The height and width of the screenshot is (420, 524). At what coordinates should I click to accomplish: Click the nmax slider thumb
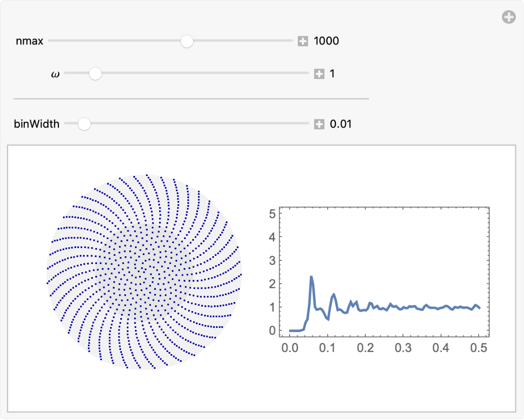[187, 41]
